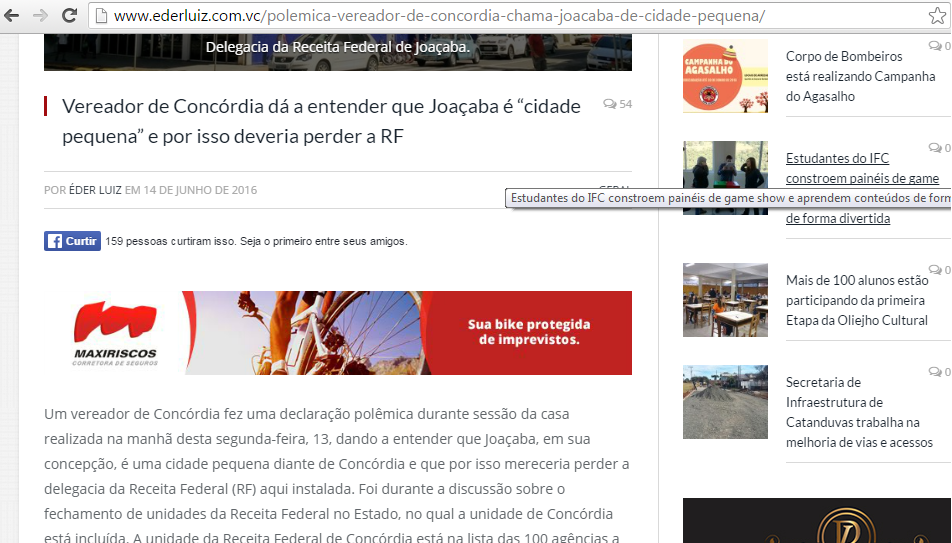Reload the page with refresh icon
This screenshot has width=952, height=543.
(69, 16)
